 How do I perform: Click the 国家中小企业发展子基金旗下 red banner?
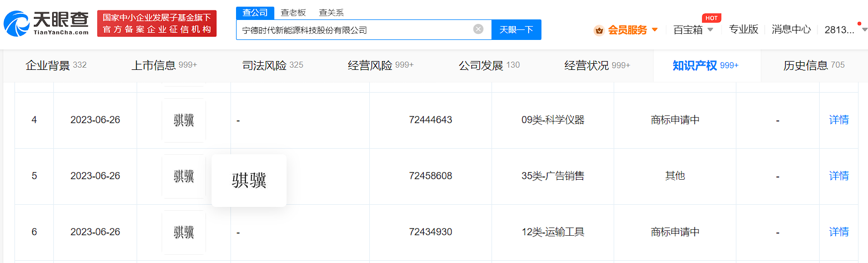[157, 24]
